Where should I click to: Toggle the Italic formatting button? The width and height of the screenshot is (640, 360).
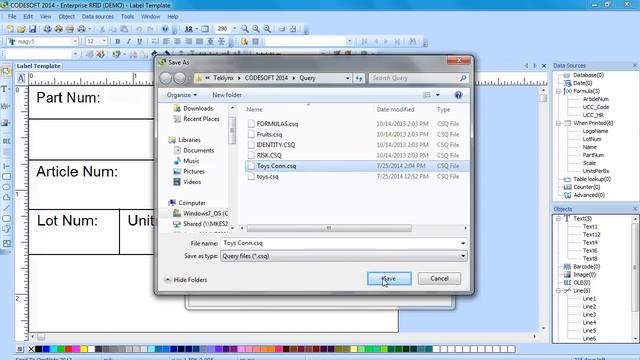[x=129, y=42]
